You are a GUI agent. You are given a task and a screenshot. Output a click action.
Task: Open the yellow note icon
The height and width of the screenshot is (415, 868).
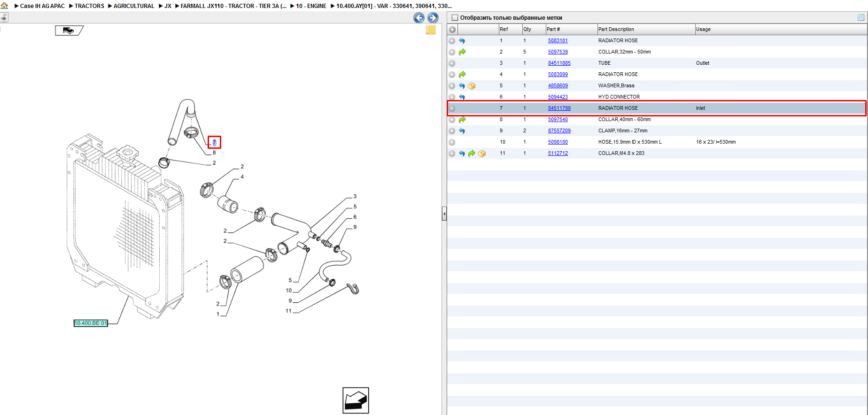(431, 30)
